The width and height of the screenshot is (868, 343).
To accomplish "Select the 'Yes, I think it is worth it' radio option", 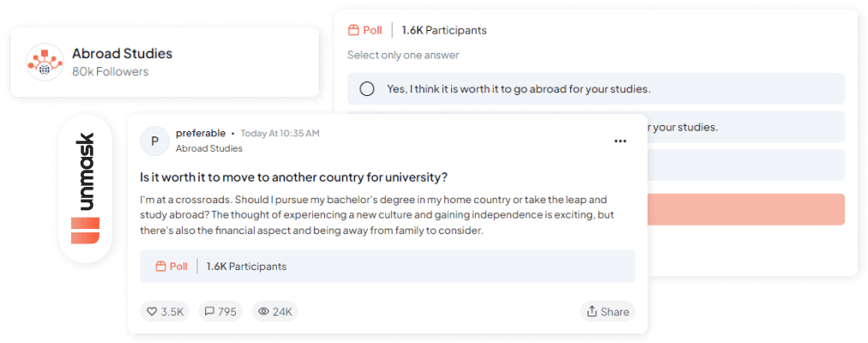I will pos(367,89).
